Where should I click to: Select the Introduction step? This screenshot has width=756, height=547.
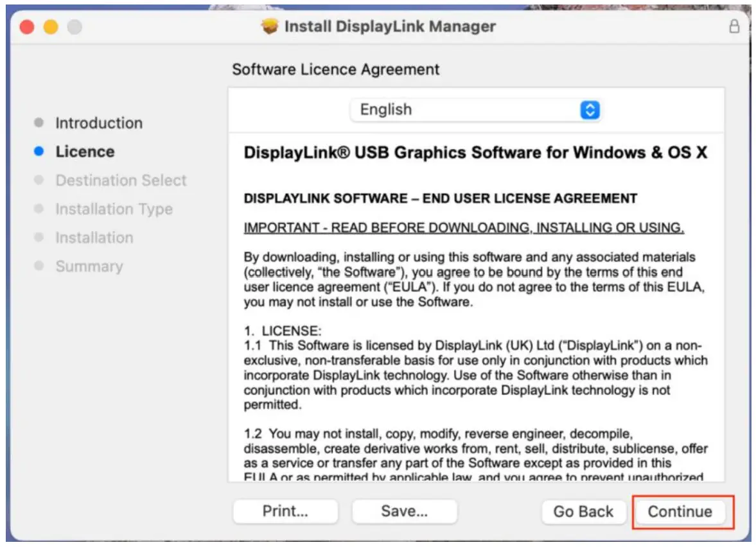point(100,123)
